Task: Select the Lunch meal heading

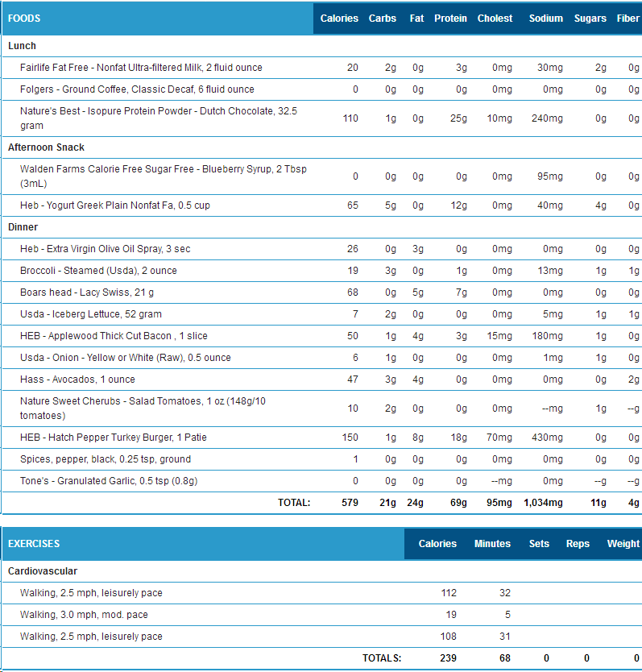Action: [x=22, y=46]
